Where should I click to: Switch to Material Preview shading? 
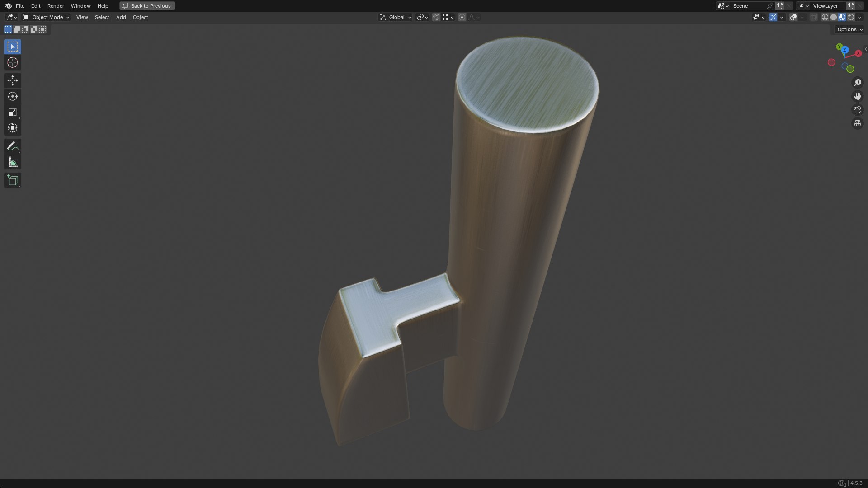(842, 17)
